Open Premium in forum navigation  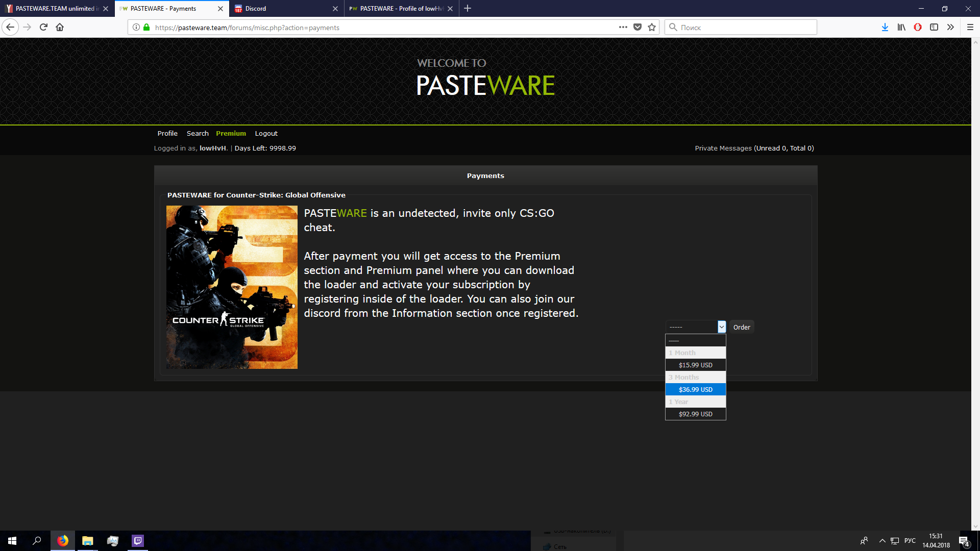point(231,134)
